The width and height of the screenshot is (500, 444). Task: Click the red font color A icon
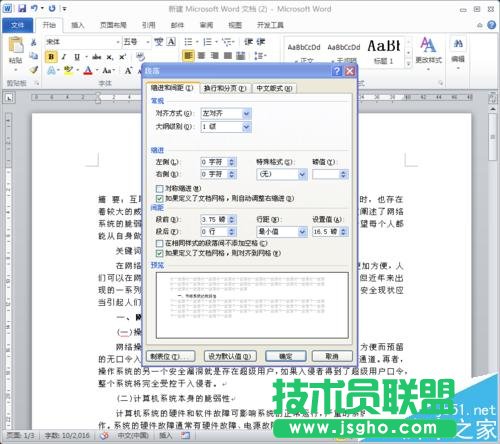pos(88,70)
